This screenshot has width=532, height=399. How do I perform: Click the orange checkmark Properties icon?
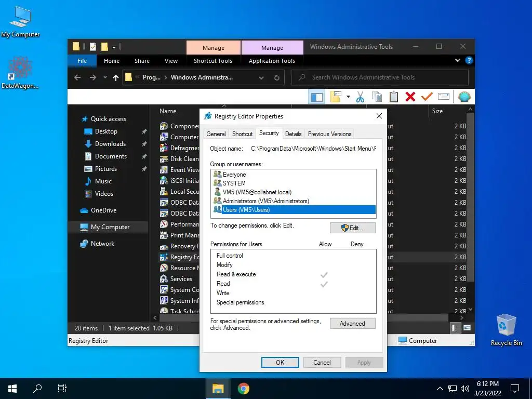pyautogui.click(x=427, y=97)
